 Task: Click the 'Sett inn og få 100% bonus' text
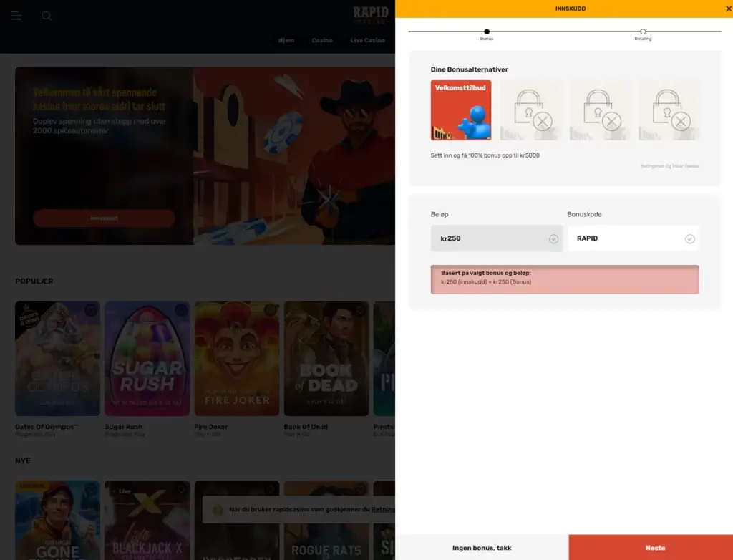[x=485, y=155]
